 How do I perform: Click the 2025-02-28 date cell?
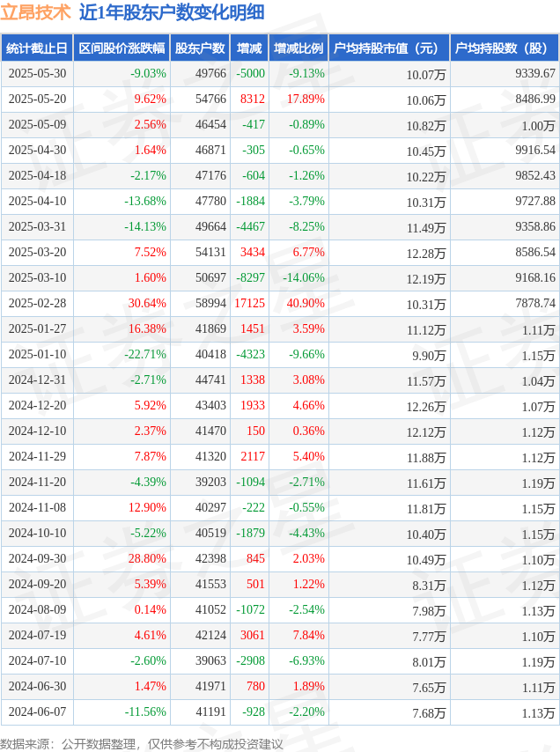pyautogui.click(x=37, y=304)
